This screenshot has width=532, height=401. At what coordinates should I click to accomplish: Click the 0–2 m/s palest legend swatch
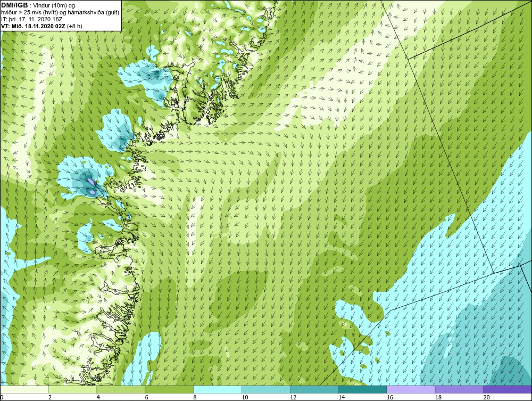(24, 389)
